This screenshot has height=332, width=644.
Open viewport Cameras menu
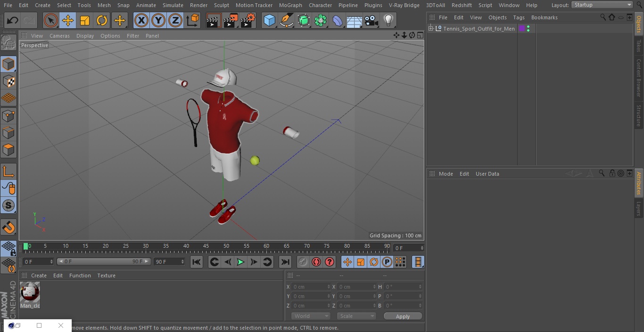coord(59,36)
